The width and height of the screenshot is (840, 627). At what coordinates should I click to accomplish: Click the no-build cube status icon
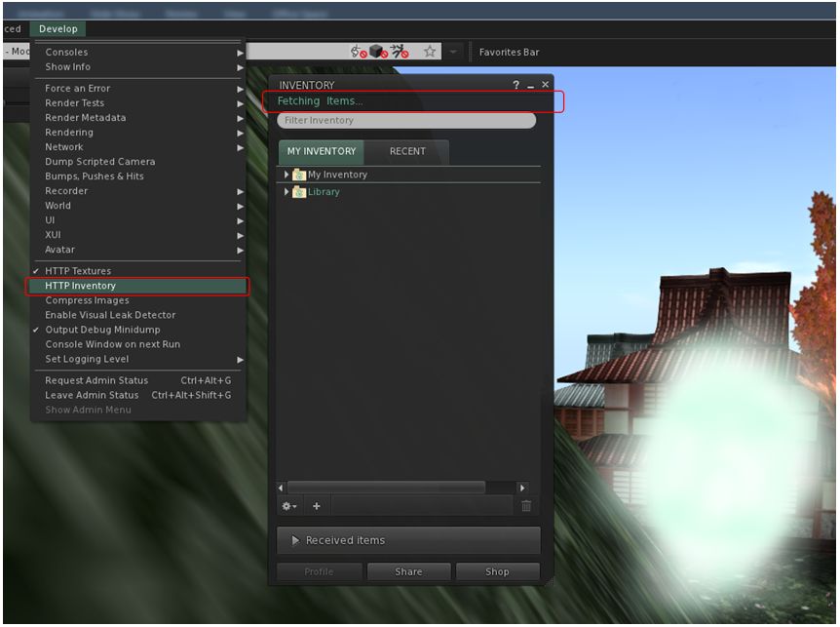point(377,52)
